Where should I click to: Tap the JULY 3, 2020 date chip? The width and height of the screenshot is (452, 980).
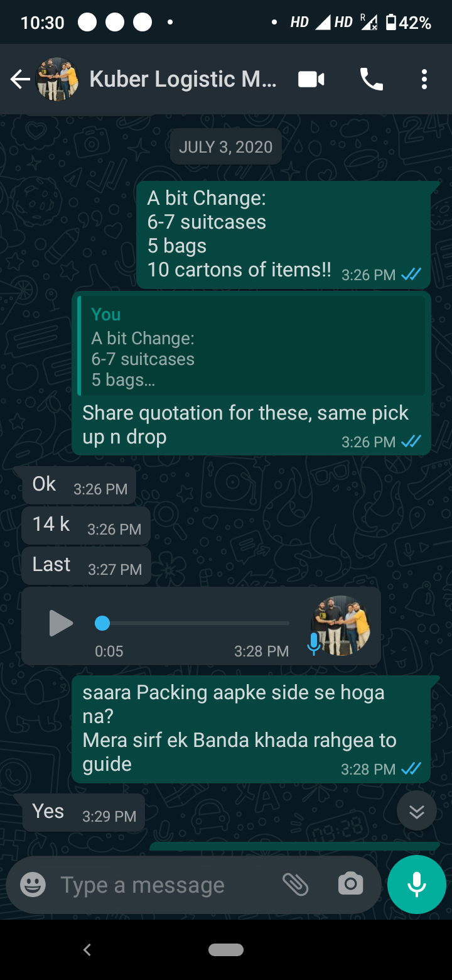[226, 147]
